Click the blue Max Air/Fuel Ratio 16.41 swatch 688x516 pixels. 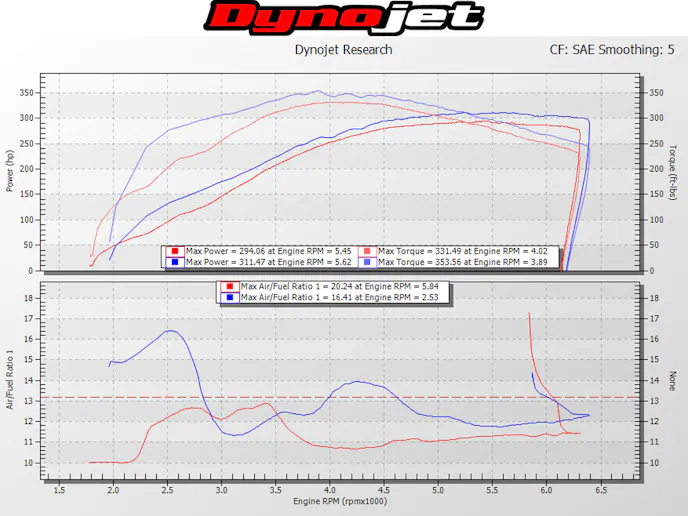tap(230, 297)
